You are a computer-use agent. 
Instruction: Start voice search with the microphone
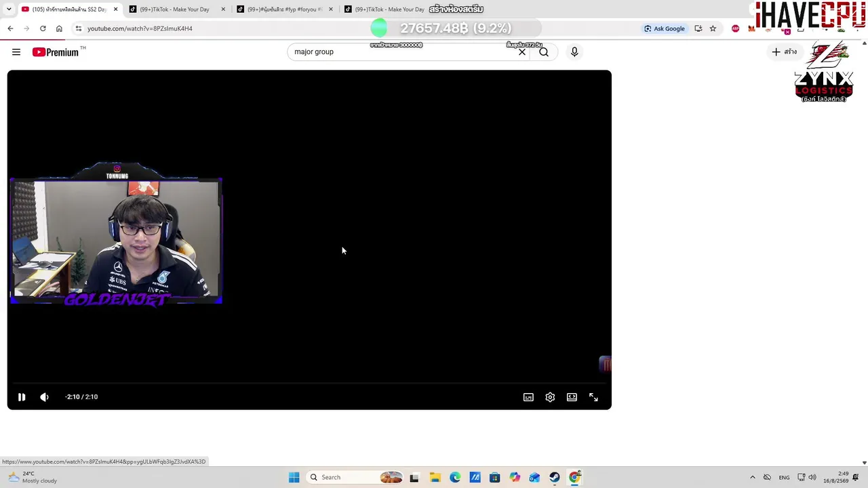point(574,52)
